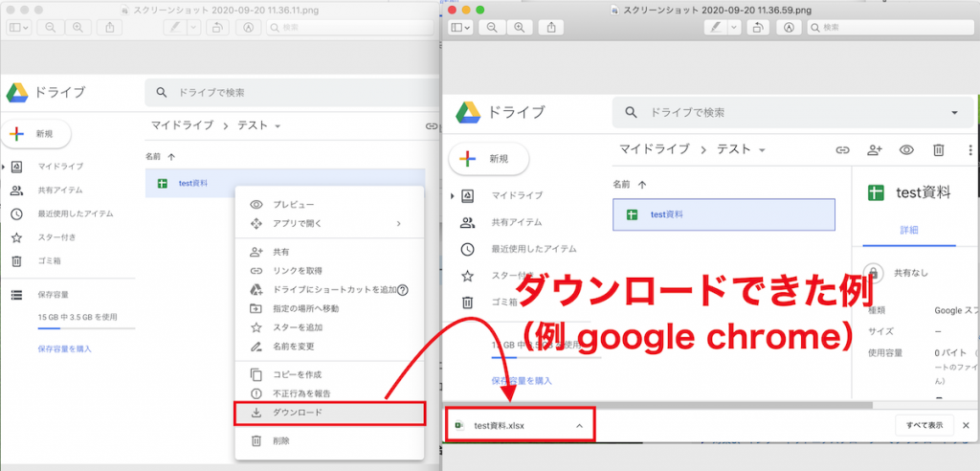This screenshot has width=980, height=471.
Task: Click add-people share icon in right Drive toolbar
Action: [x=874, y=149]
